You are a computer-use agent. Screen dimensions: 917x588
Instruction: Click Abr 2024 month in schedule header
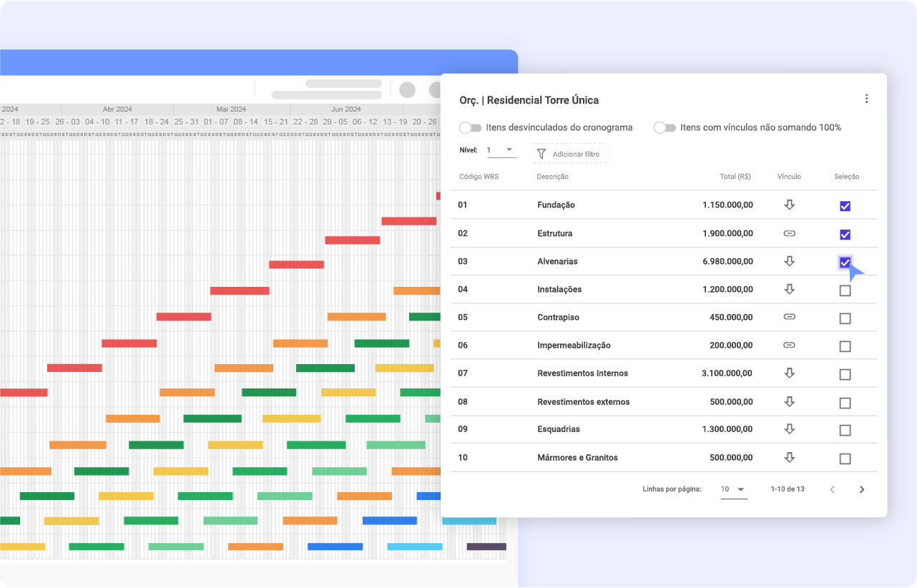pyautogui.click(x=117, y=109)
